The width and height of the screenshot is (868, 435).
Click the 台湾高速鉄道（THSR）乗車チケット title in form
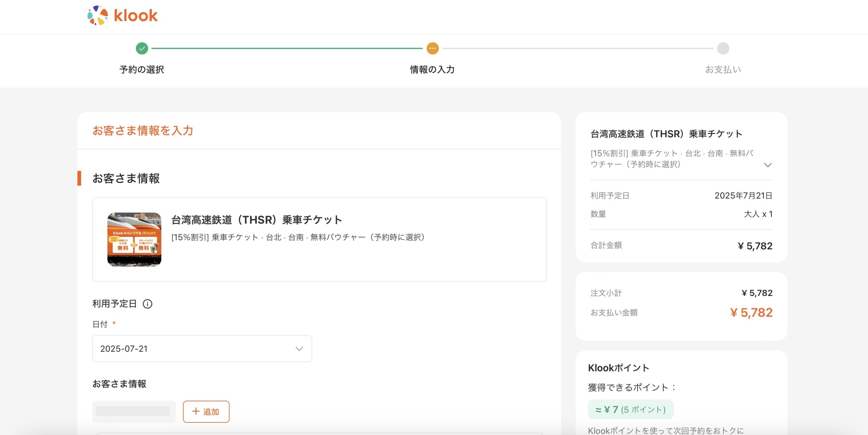[x=257, y=220]
